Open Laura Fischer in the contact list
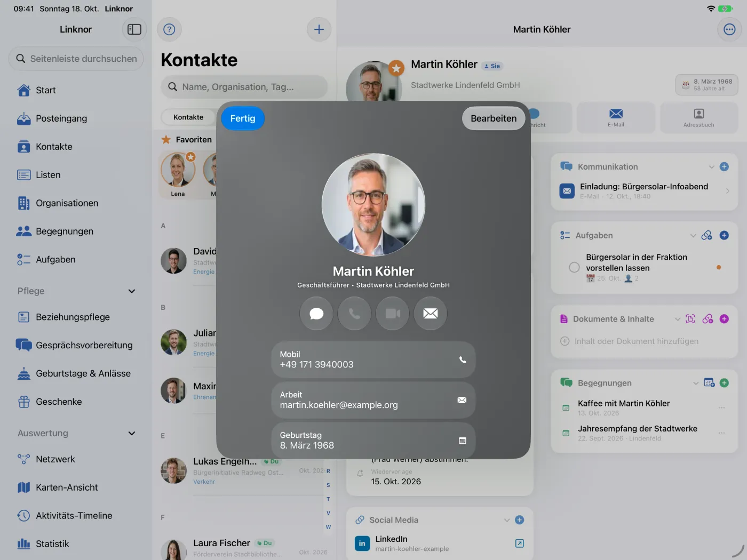The width and height of the screenshot is (747, 560). [x=244, y=548]
